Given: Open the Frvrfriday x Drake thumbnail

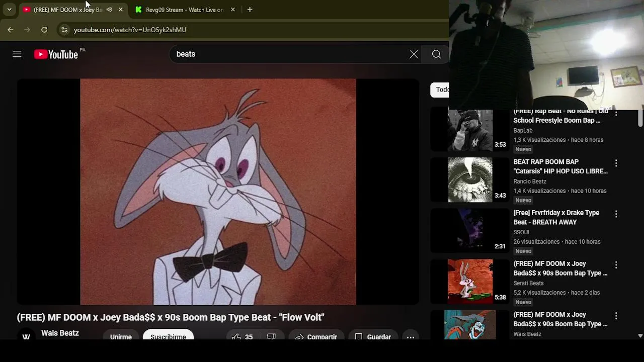Looking at the screenshot, I should [470, 231].
